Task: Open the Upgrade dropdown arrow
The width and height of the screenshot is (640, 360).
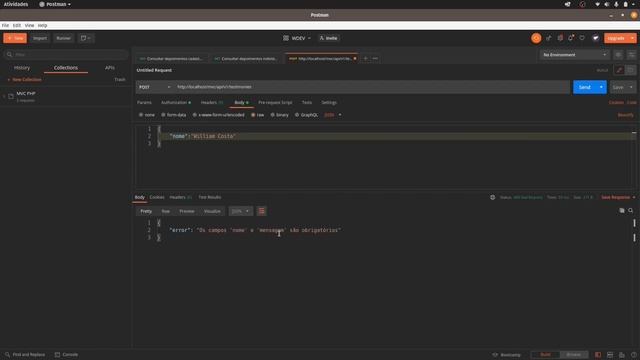Action: tap(632, 38)
